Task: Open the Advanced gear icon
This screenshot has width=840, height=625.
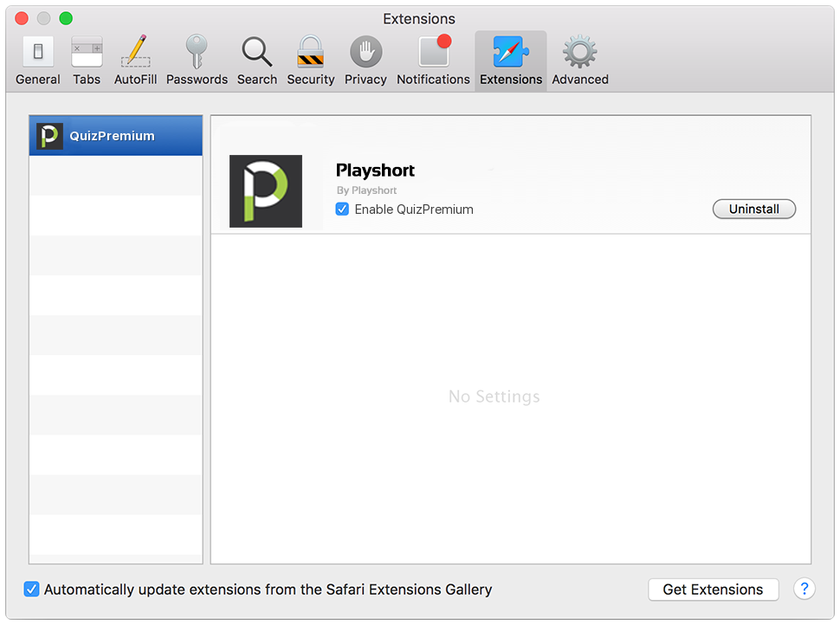Action: 579,52
